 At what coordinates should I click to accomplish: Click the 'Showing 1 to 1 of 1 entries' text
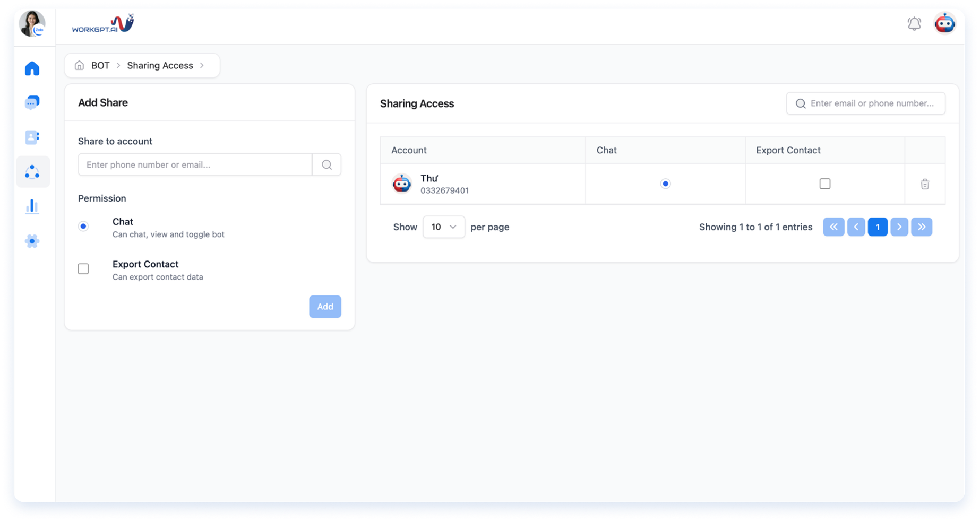pos(755,227)
